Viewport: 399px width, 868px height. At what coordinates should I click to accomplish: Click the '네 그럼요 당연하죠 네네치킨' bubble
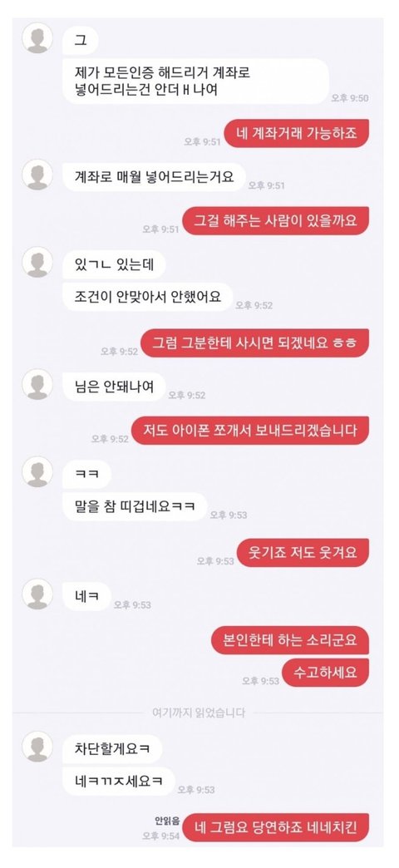coord(276,827)
